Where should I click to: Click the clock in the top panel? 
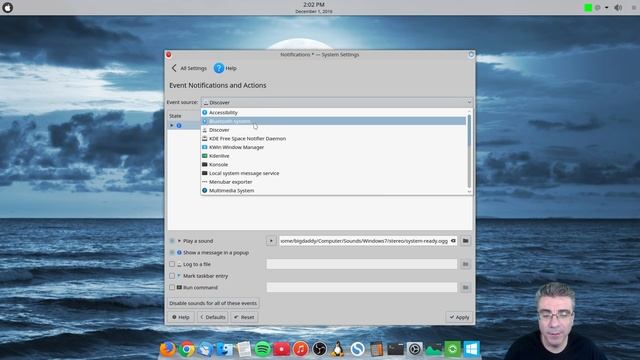(x=314, y=7)
